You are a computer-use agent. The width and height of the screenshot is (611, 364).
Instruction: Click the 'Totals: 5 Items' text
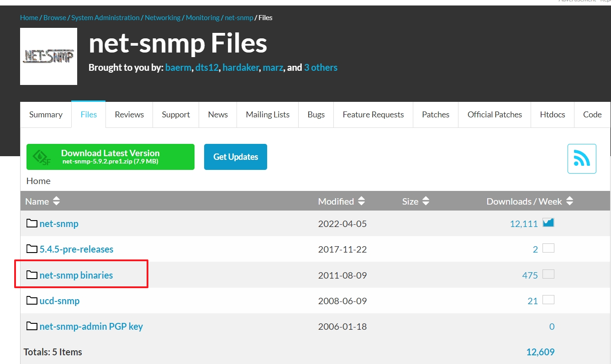[x=53, y=352]
